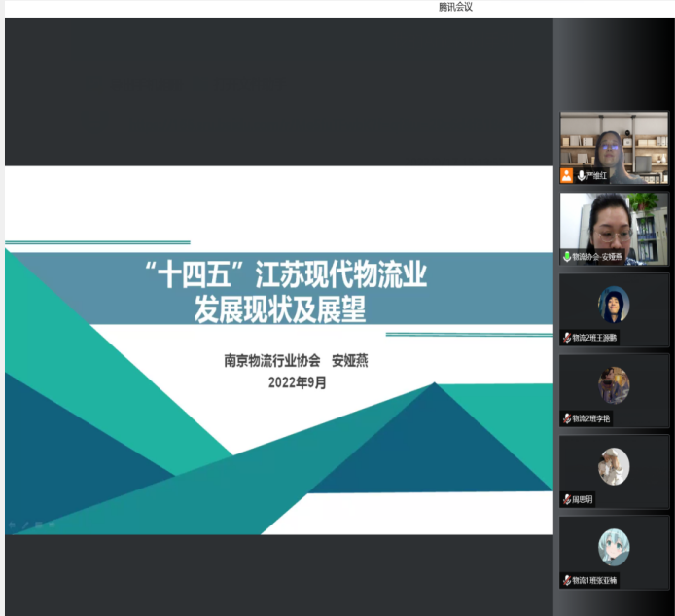Click the faint previous-slide arrow on the slide

(x=12, y=525)
